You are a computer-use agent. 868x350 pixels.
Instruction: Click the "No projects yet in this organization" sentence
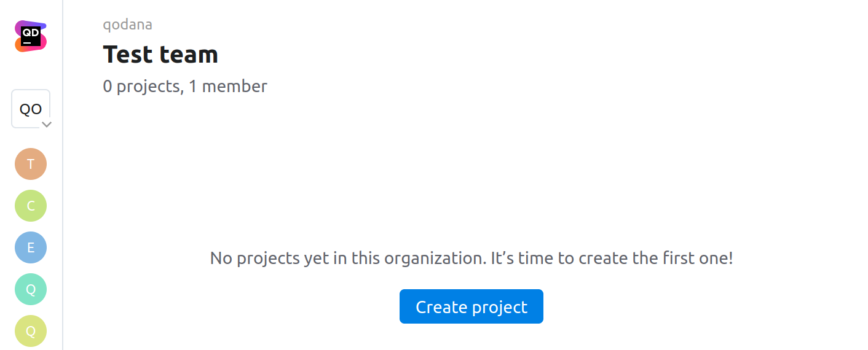pyautogui.click(x=347, y=258)
